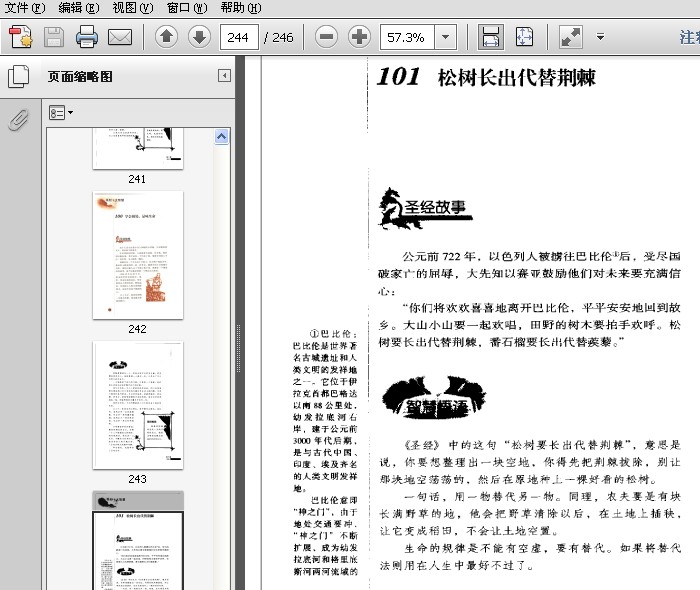Toggle the fit-width scrolling mode icon
The width and height of the screenshot is (700, 590).
(491, 38)
